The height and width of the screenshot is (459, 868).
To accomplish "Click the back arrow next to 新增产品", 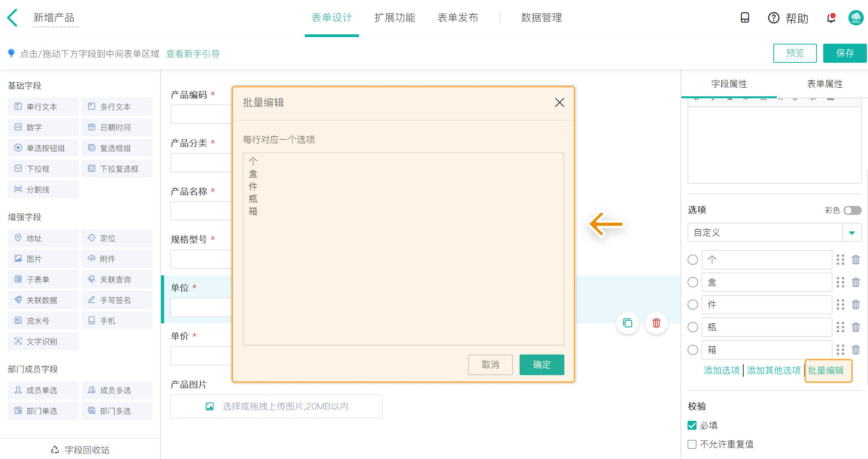I will (12, 18).
